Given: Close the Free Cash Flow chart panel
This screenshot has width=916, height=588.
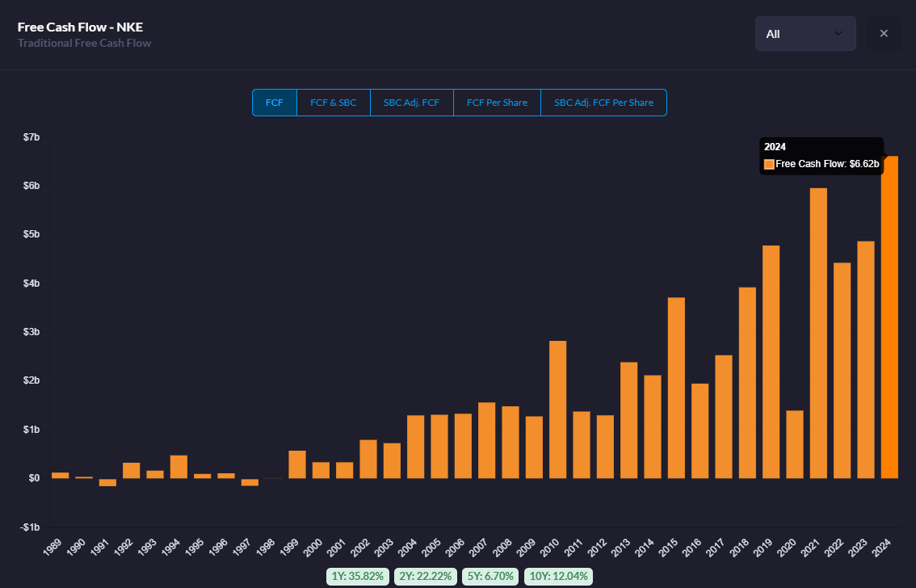Looking at the screenshot, I should [x=884, y=34].
